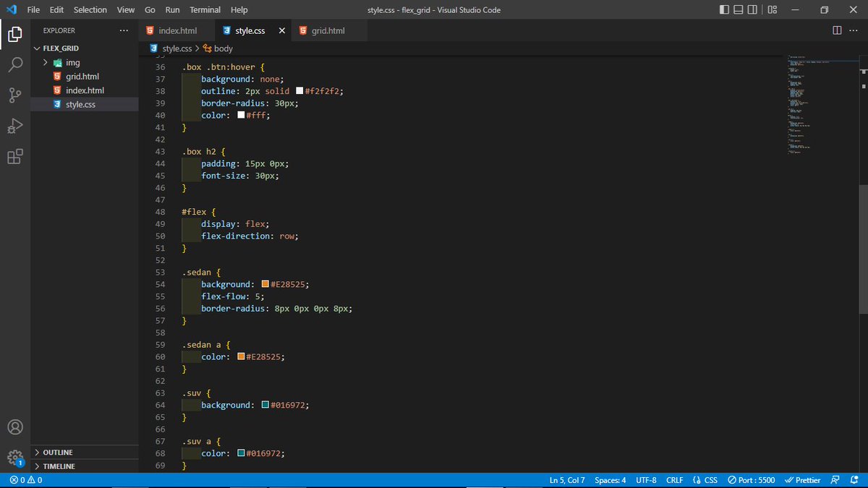Open the Terminal menu
This screenshot has height=488, width=868.
pyautogui.click(x=205, y=10)
